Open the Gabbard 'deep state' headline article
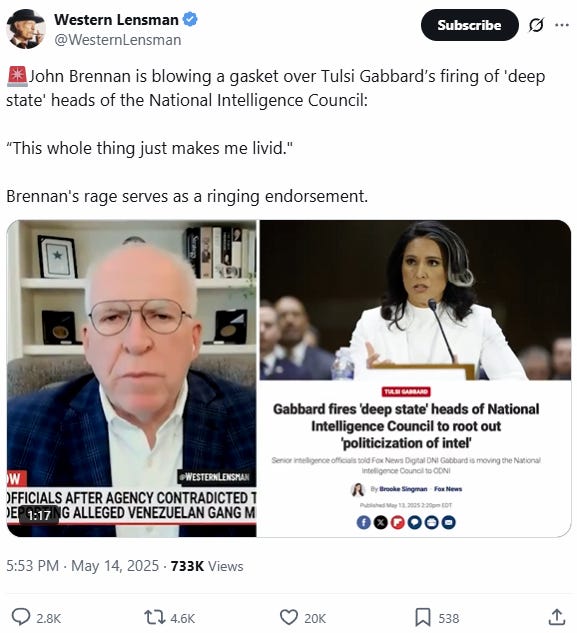Viewport: 577px width, 633px height. click(406, 426)
